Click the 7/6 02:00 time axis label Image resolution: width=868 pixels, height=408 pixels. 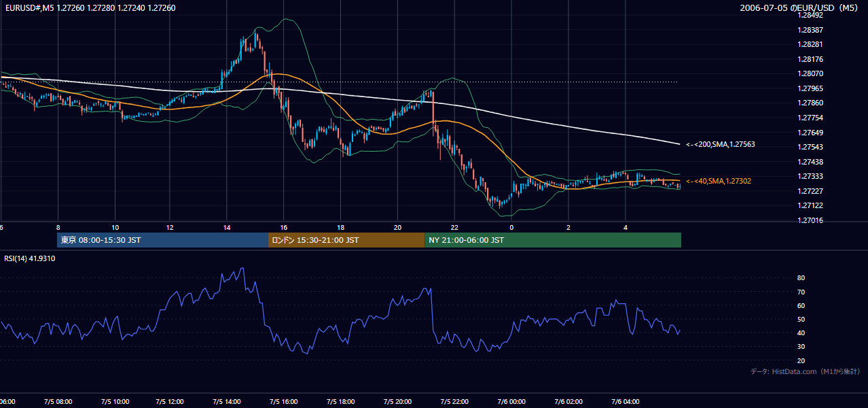click(568, 402)
